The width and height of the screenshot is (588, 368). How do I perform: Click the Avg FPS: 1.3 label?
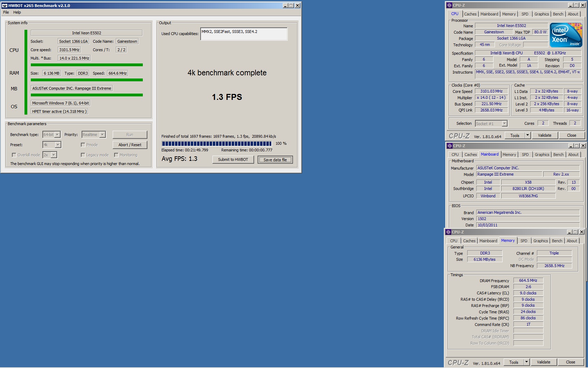point(180,159)
